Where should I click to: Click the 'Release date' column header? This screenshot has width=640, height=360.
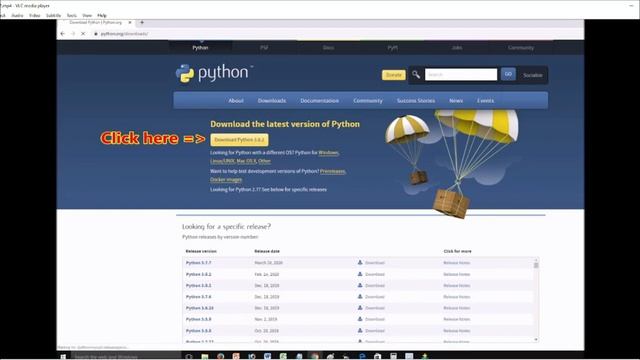(x=267, y=251)
